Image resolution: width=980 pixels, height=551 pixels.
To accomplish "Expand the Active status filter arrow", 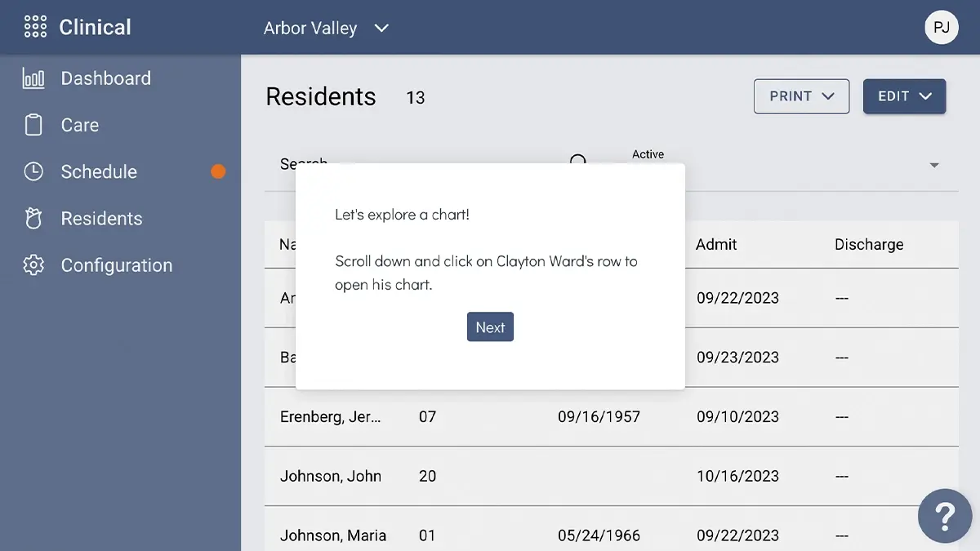I will click(x=934, y=166).
